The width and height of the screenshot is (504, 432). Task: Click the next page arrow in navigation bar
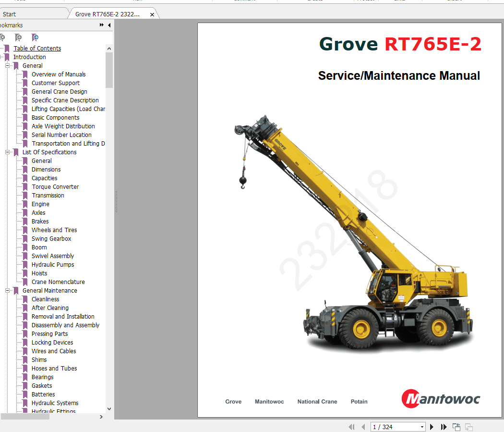[x=432, y=427]
